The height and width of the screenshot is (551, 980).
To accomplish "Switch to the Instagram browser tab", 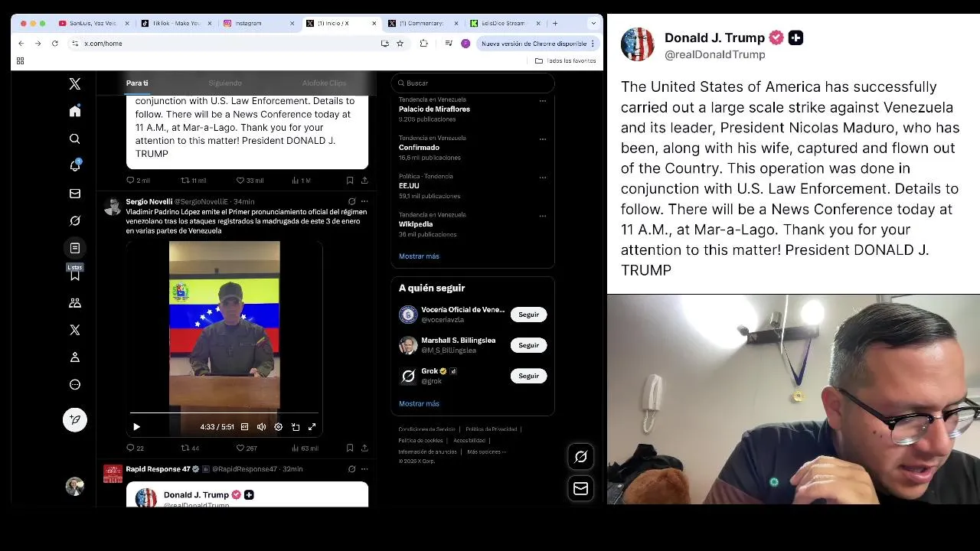I will point(256,23).
